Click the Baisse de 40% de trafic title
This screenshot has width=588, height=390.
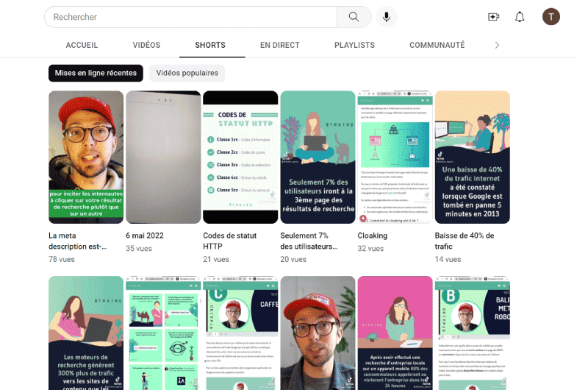pos(465,241)
